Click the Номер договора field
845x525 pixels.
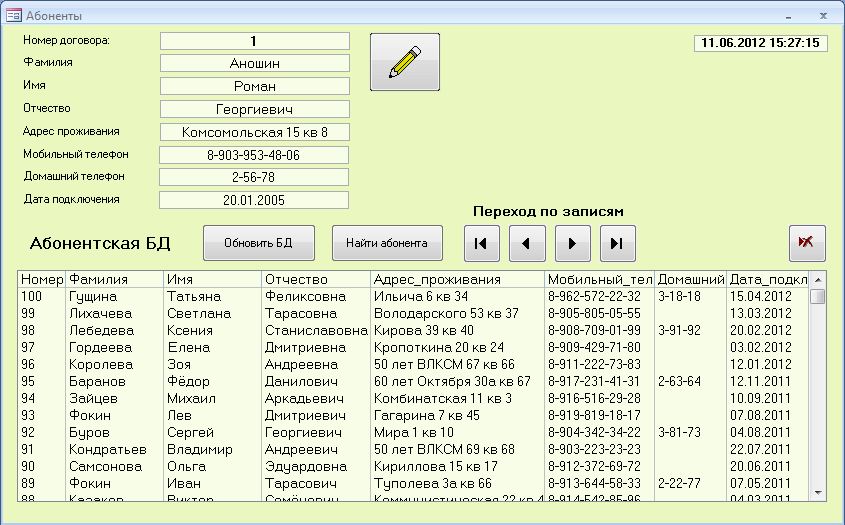254,41
